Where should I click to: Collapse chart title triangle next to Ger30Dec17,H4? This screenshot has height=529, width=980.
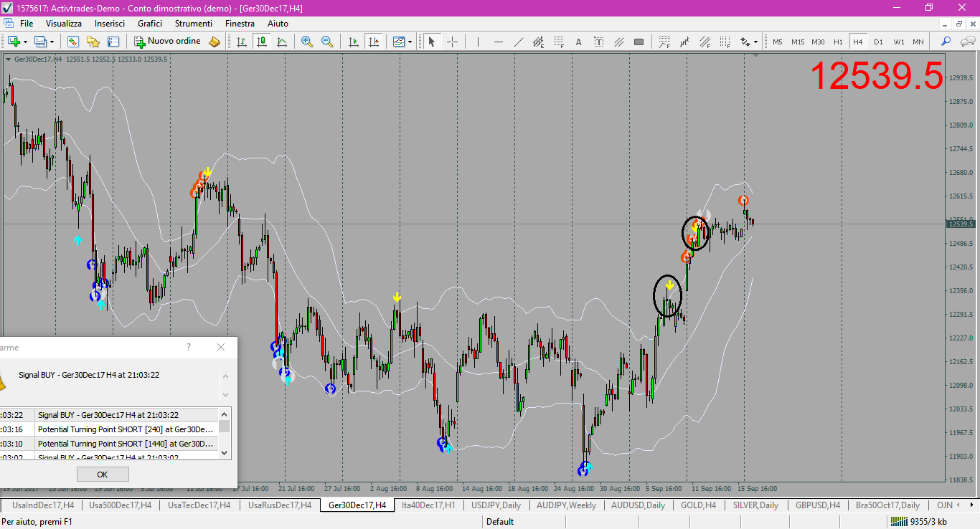[x=8, y=59]
